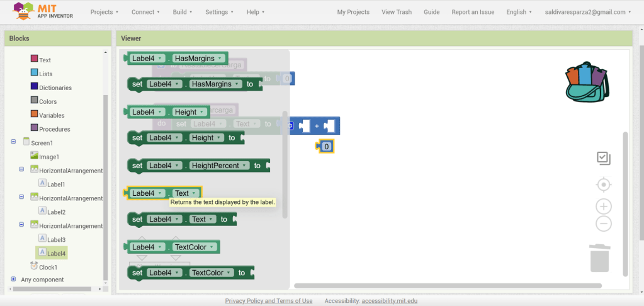Click the View Trash link
The image size is (644, 306).
coord(396,12)
